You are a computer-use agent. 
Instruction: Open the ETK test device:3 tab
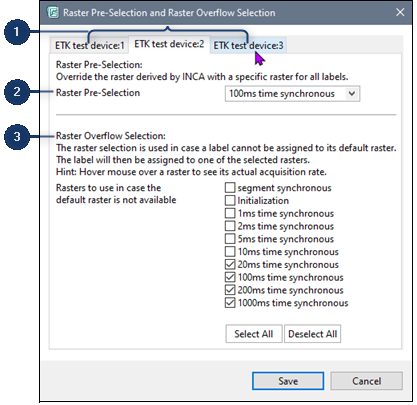coord(248,45)
